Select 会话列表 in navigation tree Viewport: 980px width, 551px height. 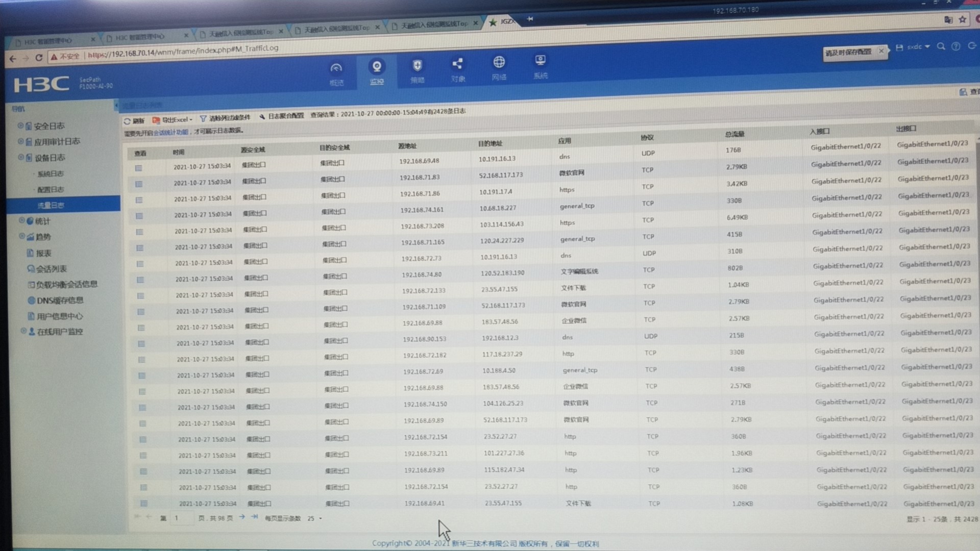(x=51, y=268)
